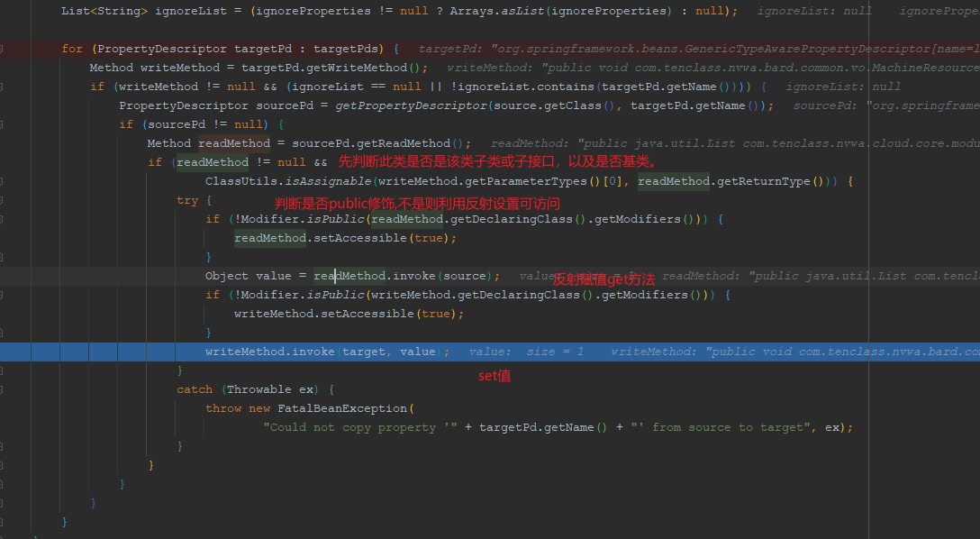Click targetPd.getName() in the exception message

[x=543, y=428]
